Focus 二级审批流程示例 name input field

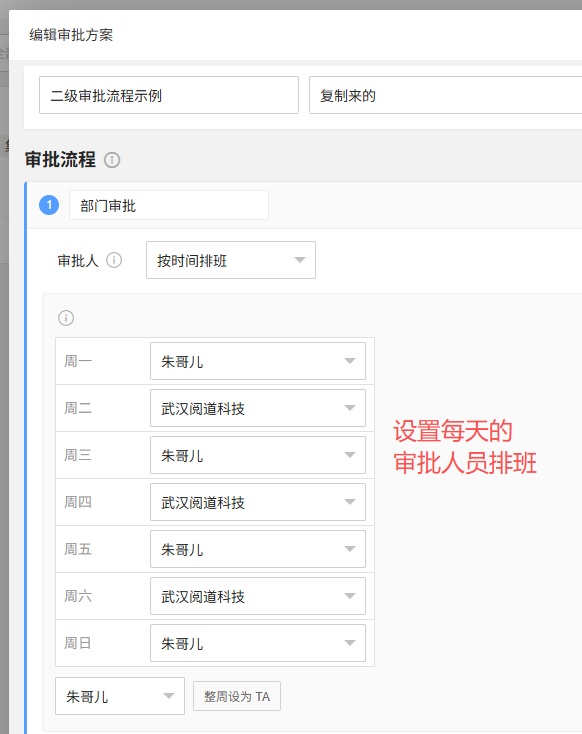point(169,95)
